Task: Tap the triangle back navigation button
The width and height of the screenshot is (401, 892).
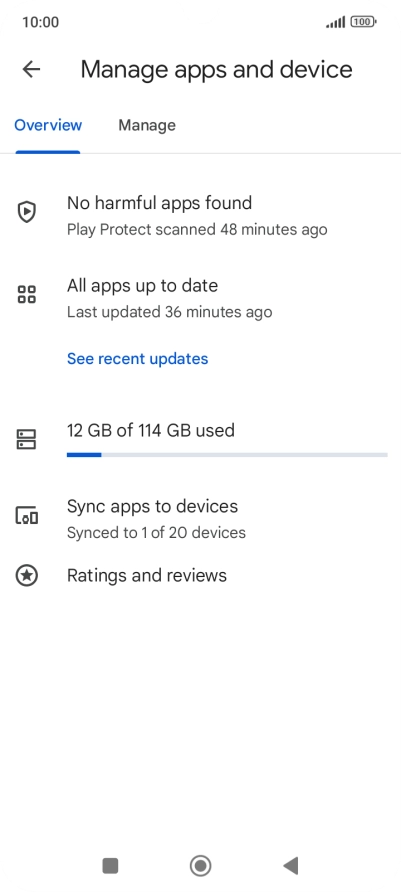Action: pyautogui.click(x=291, y=866)
